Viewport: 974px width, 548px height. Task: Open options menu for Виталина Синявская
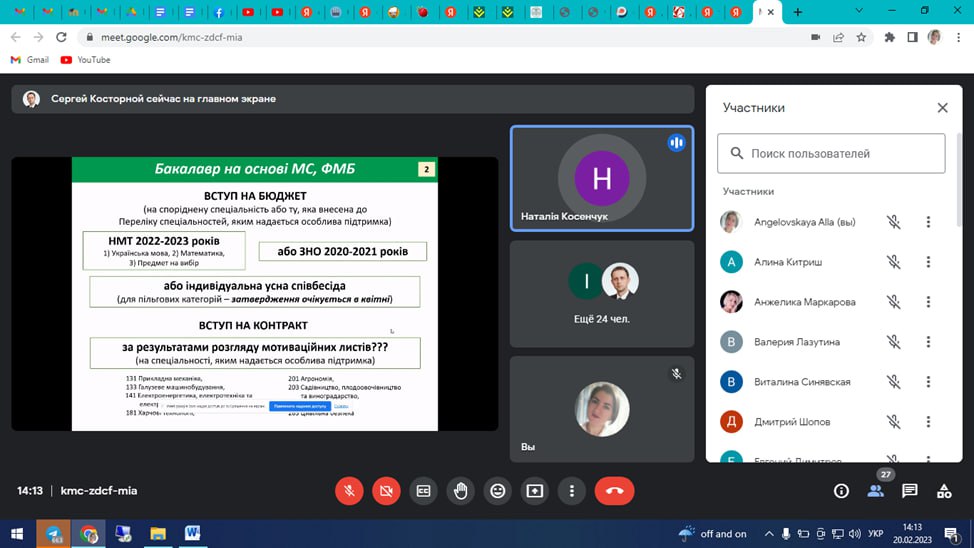pyautogui.click(x=928, y=381)
